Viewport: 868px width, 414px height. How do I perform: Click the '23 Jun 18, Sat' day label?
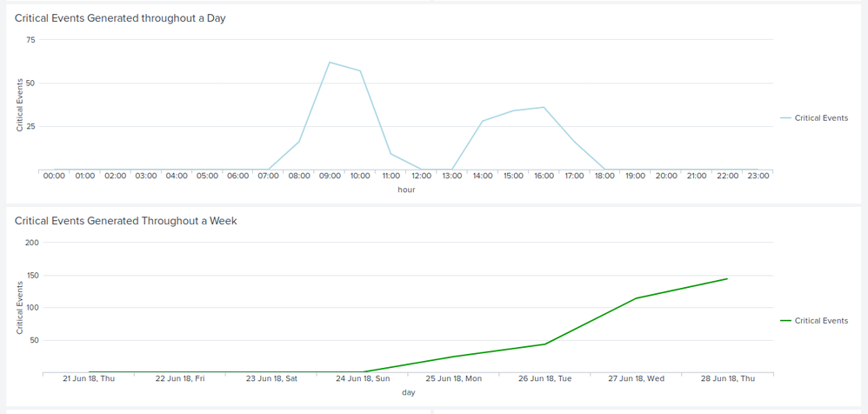point(270,379)
